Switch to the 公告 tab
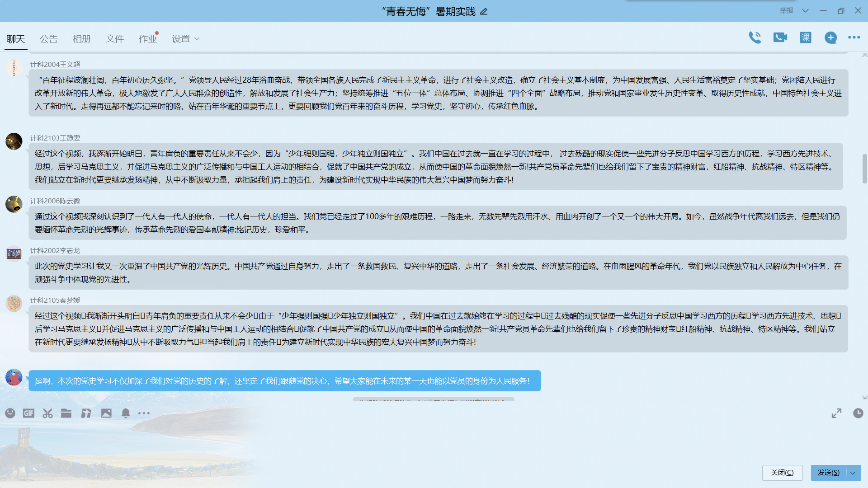Image resolution: width=868 pixels, height=488 pixels. 48,39
